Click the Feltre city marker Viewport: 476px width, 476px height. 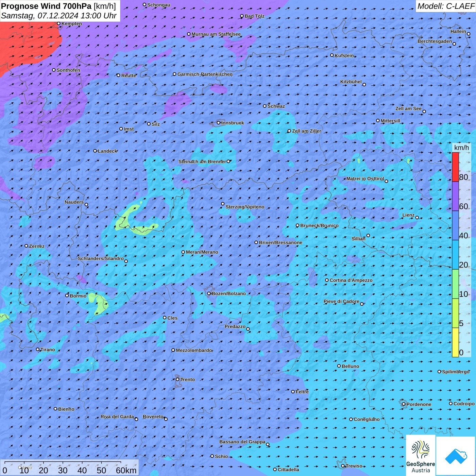293,392
